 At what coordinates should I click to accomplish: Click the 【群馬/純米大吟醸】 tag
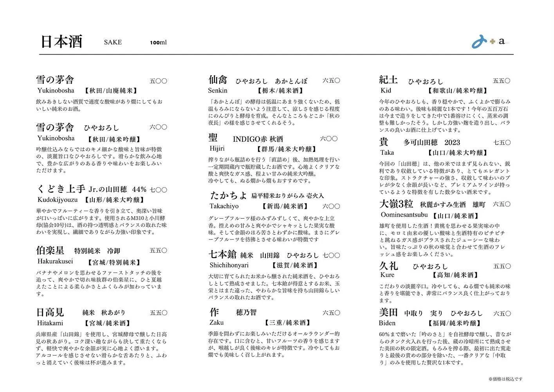tap(286, 149)
